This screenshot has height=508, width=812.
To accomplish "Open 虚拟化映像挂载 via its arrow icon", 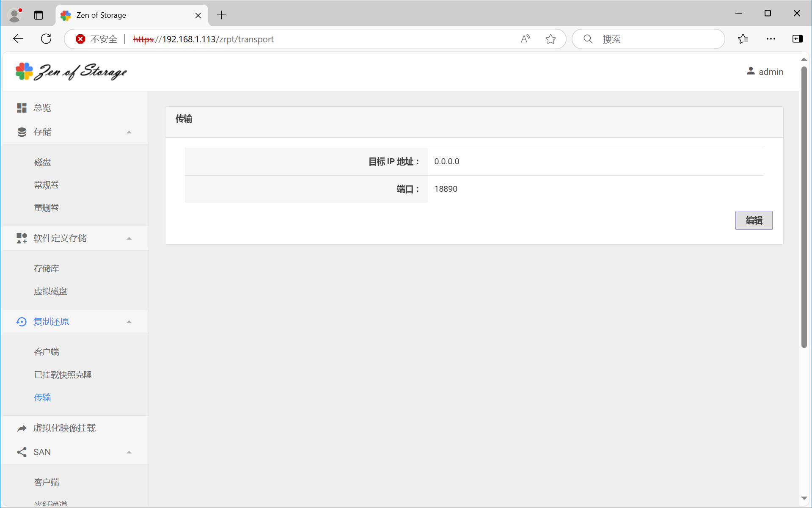I will pyautogui.click(x=22, y=428).
